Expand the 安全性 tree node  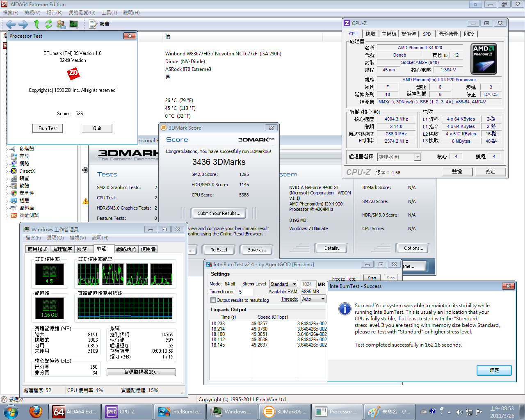click(7, 194)
